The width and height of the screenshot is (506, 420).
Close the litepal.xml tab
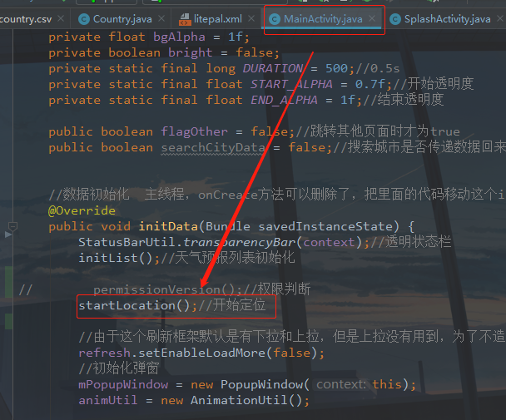(x=251, y=18)
